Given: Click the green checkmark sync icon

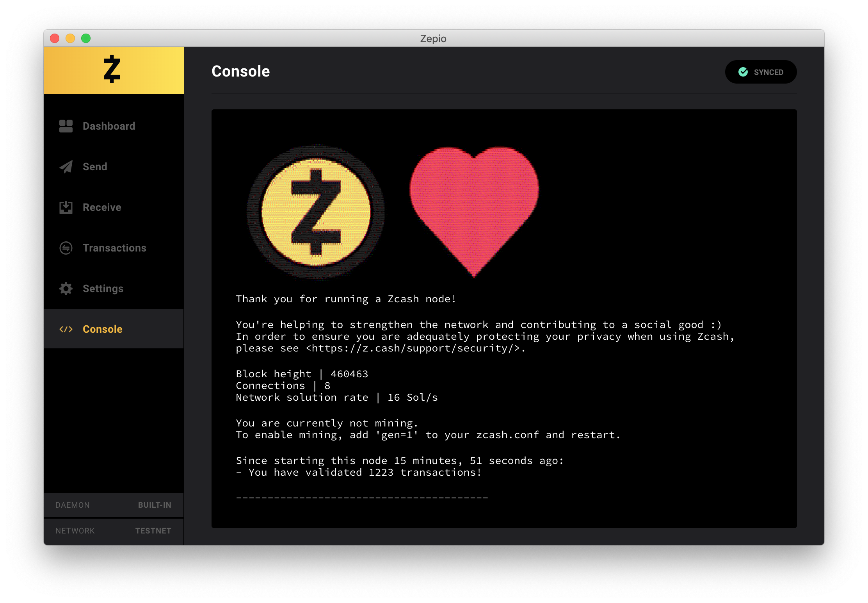Looking at the screenshot, I should pos(743,72).
